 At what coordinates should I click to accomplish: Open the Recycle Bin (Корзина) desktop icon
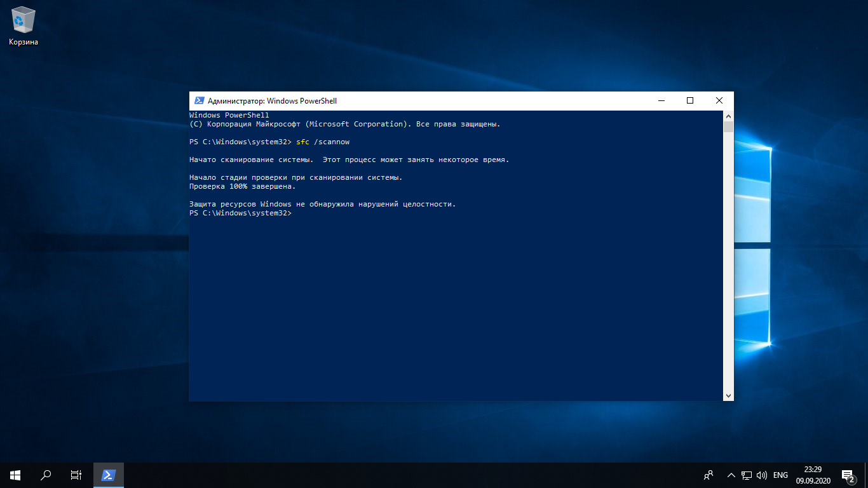click(24, 25)
